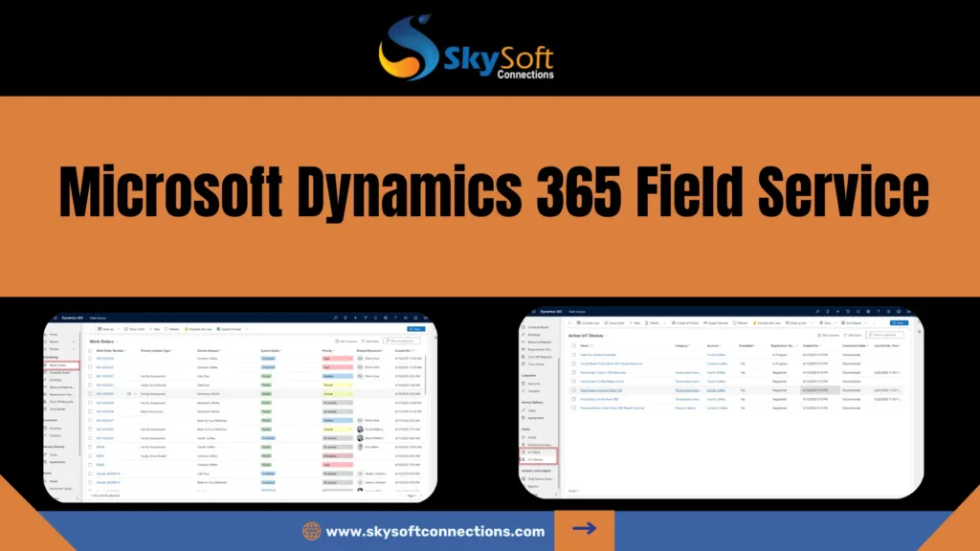Click Focused view in the IoT Devices toolbar
Image resolution: width=980 pixels, height=551 pixels.
click(x=588, y=323)
